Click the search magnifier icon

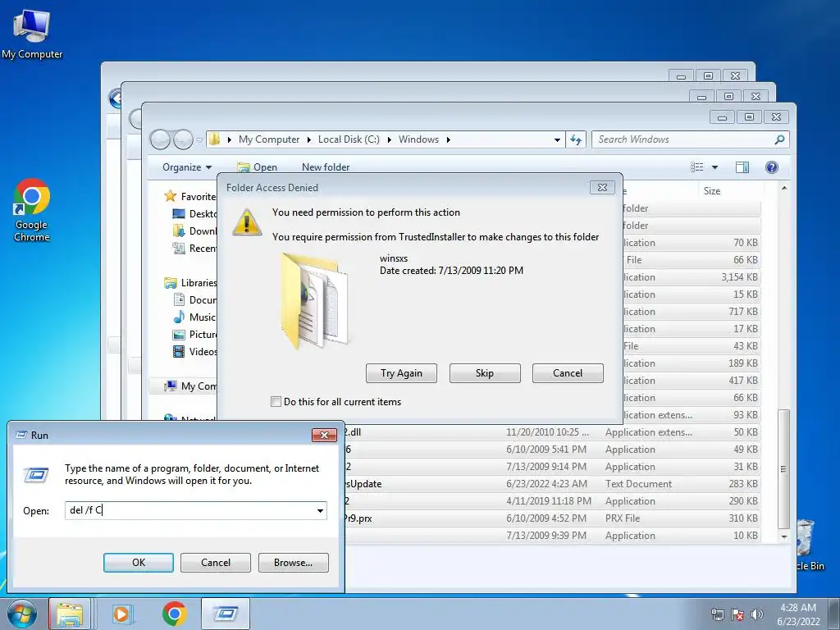779,139
